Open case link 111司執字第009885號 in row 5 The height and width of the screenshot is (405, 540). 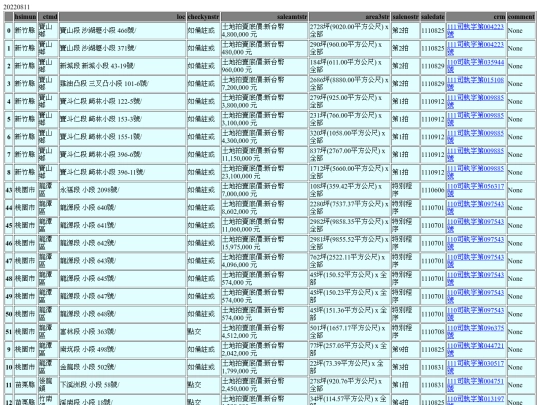click(x=475, y=119)
